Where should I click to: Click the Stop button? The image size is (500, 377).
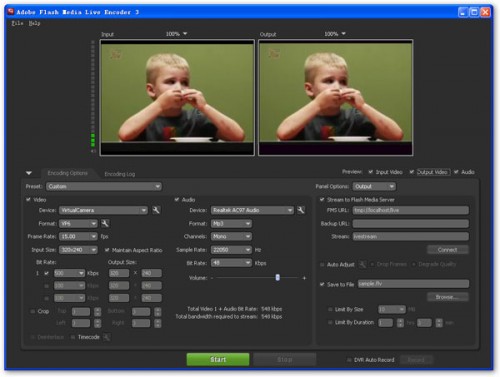[x=285, y=359]
